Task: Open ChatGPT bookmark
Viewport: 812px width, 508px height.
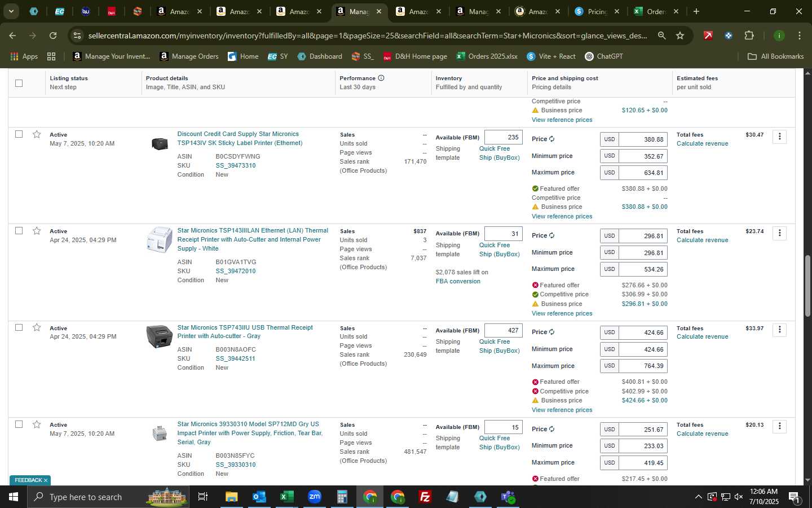Action: click(x=604, y=56)
